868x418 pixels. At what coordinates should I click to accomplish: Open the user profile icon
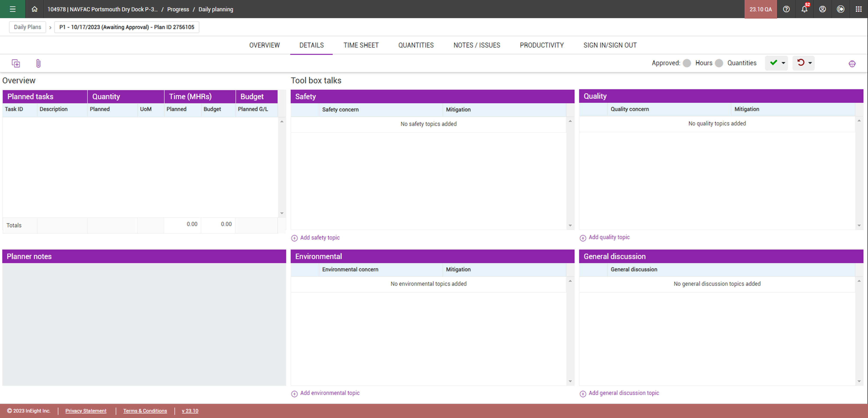pos(822,9)
